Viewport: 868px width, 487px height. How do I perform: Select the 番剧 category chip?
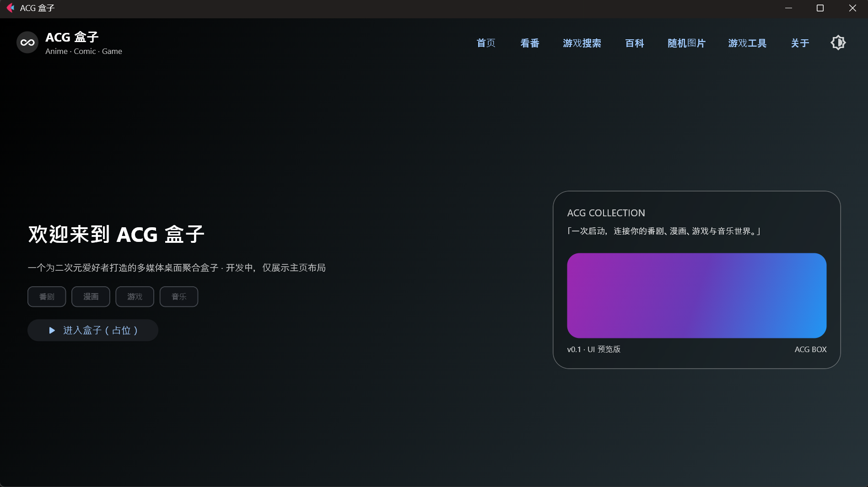46,296
